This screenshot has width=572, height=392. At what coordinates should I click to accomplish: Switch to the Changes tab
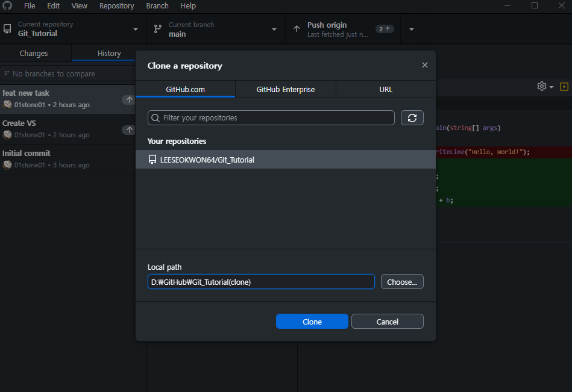pyautogui.click(x=34, y=53)
